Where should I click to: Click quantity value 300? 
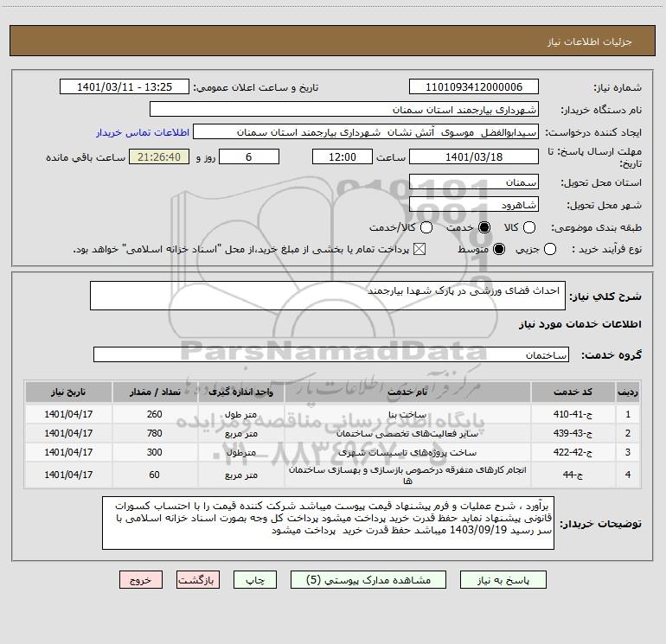point(155,452)
